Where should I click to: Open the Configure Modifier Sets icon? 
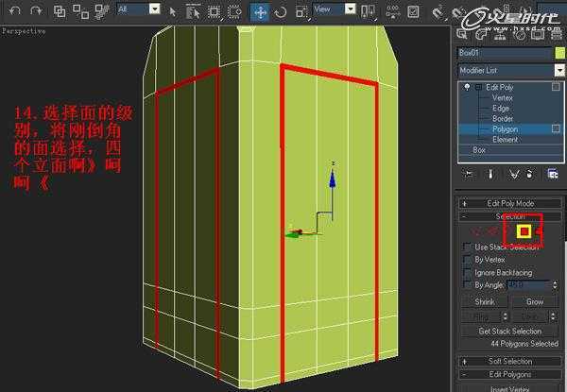point(553,174)
